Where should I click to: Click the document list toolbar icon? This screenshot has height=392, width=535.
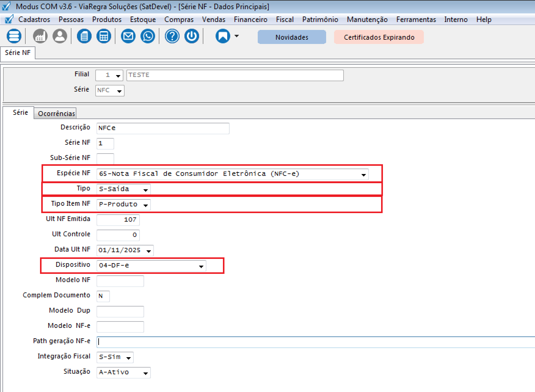(84, 36)
